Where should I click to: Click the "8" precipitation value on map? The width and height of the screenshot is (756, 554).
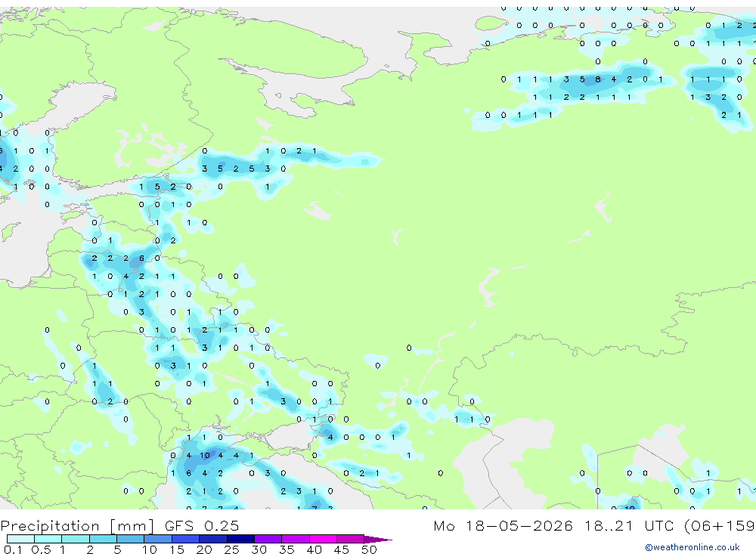(598, 79)
